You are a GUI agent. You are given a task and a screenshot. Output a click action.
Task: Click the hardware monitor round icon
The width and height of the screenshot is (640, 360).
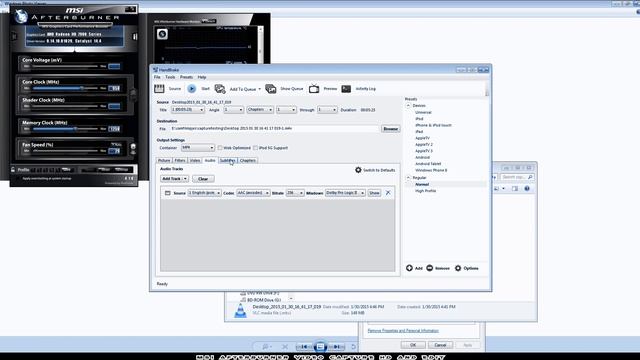pyautogui.click(x=162, y=34)
